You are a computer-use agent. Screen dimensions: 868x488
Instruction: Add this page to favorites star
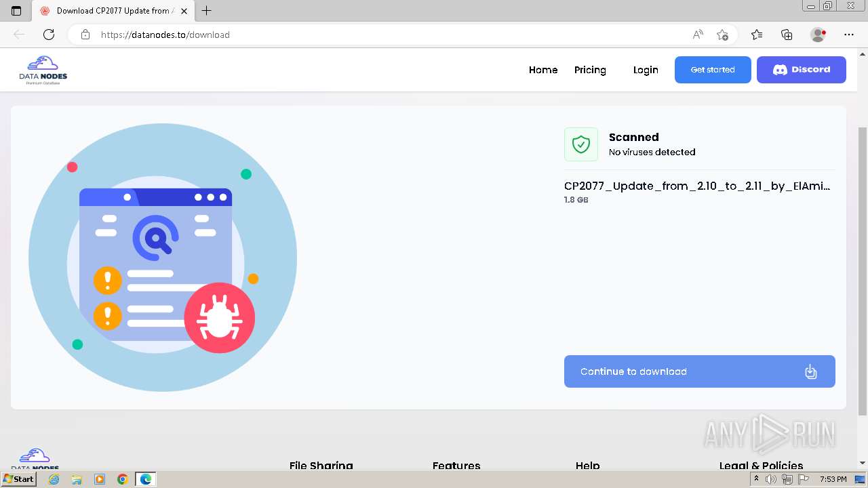(722, 35)
